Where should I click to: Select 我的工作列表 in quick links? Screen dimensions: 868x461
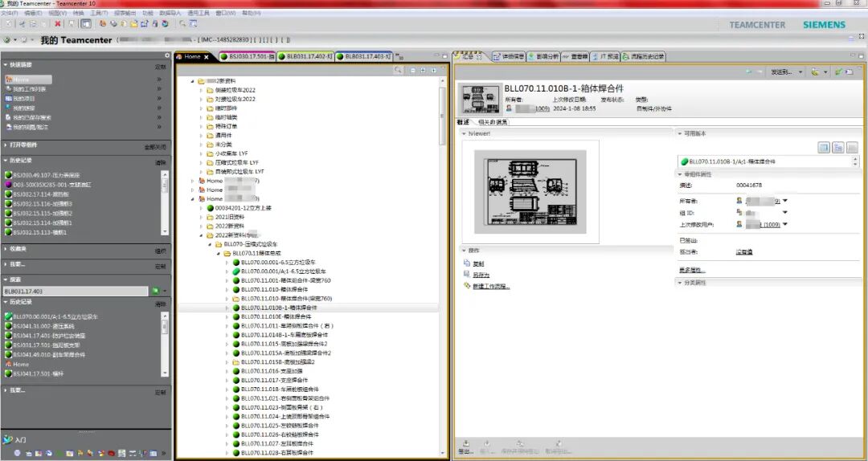pos(30,89)
